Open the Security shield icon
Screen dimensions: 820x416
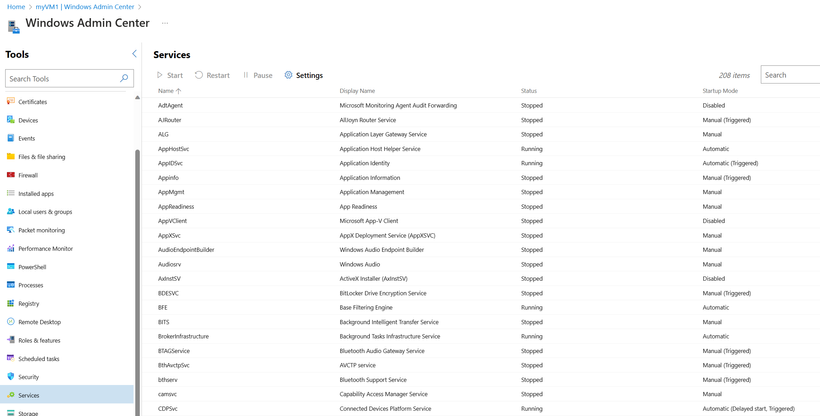pyautogui.click(x=10, y=376)
